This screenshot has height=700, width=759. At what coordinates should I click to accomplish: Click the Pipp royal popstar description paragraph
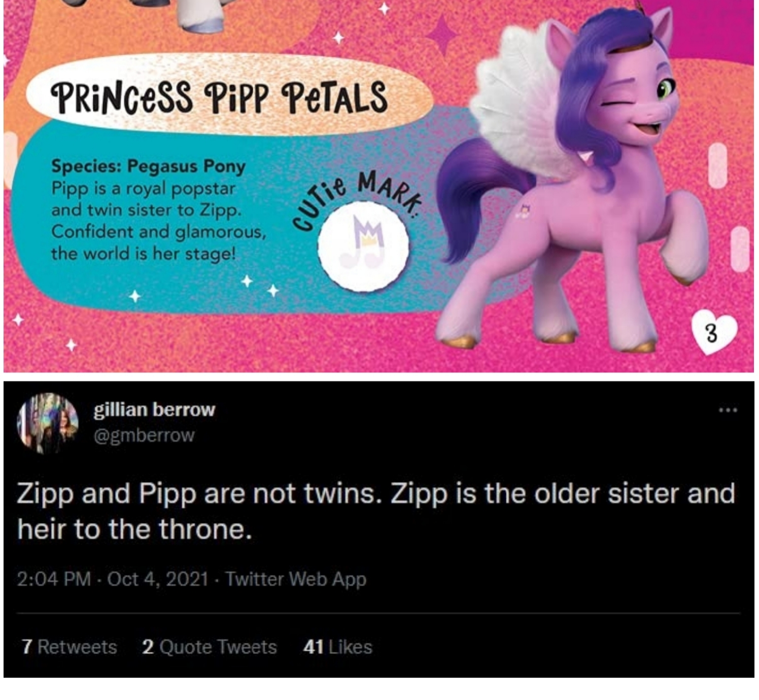point(157,221)
